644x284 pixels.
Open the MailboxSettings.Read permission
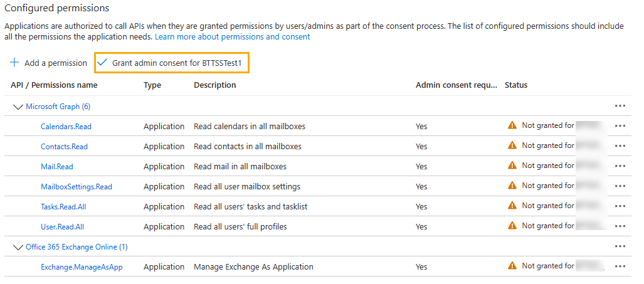(x=77, y=187)
